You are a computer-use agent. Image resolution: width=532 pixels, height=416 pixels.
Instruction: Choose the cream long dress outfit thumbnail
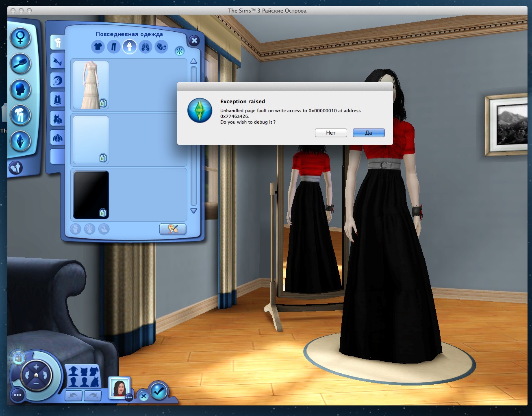coord(91,85)
